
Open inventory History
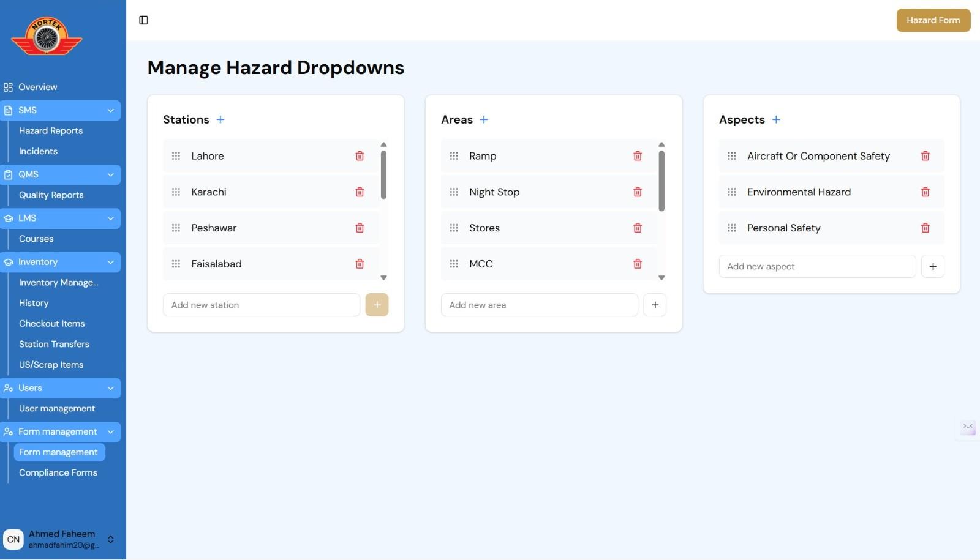[x=34, y=303]
